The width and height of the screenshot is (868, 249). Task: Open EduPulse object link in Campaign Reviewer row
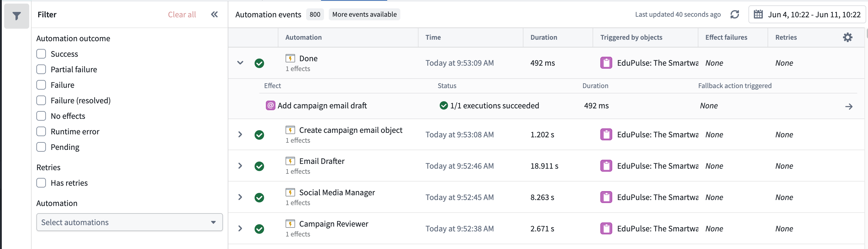(657, 229)
